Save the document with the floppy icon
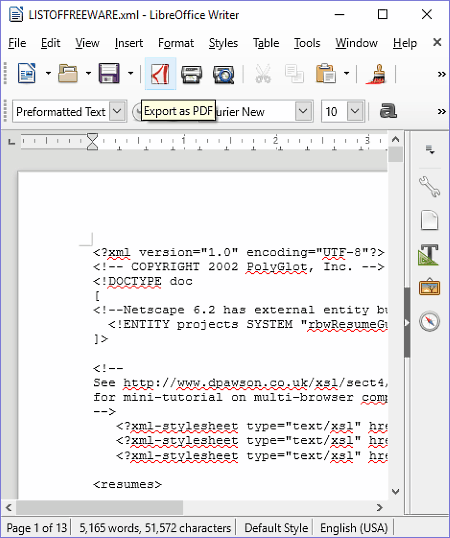This screenshot has width=450, height=538. click(109, 73)
